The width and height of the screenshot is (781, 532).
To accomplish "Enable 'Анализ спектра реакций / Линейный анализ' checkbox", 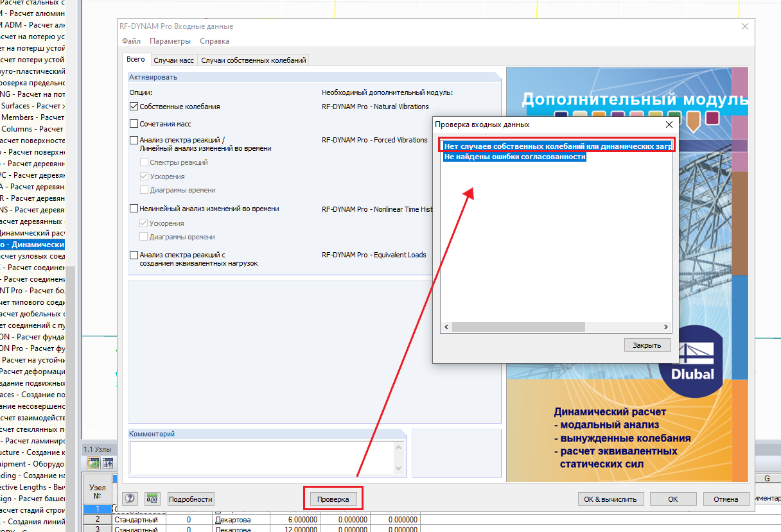I will [134, 140].
